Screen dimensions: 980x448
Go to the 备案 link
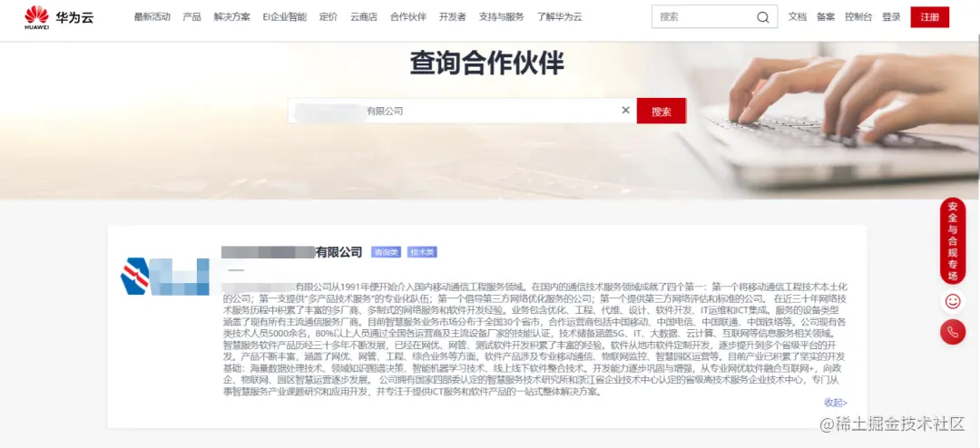(x=826, y=17)
